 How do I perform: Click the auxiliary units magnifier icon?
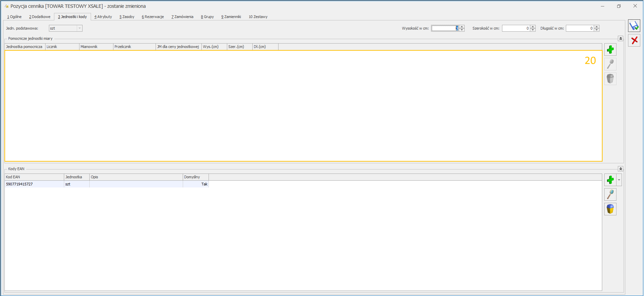[x=610, y=64]
